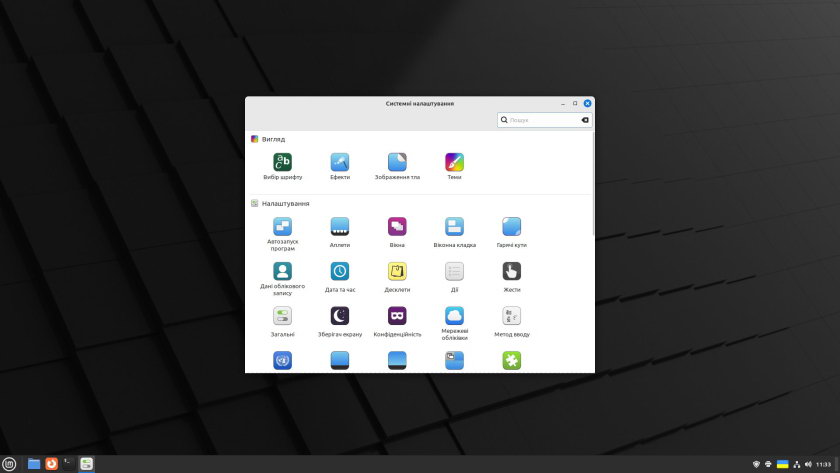Open Мережеві обліківки online accounts
The width and height of the screenshot is (840, 473).
[x=454, y=324]
